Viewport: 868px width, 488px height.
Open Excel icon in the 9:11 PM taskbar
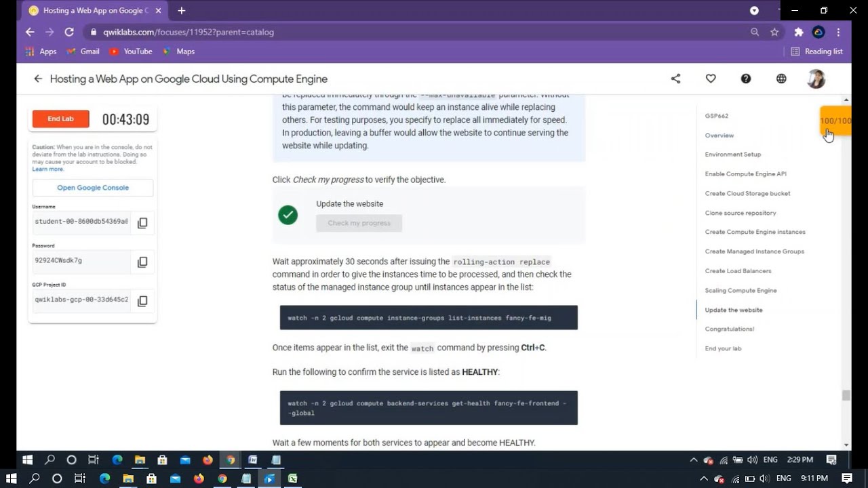click(x=292, y=479)
